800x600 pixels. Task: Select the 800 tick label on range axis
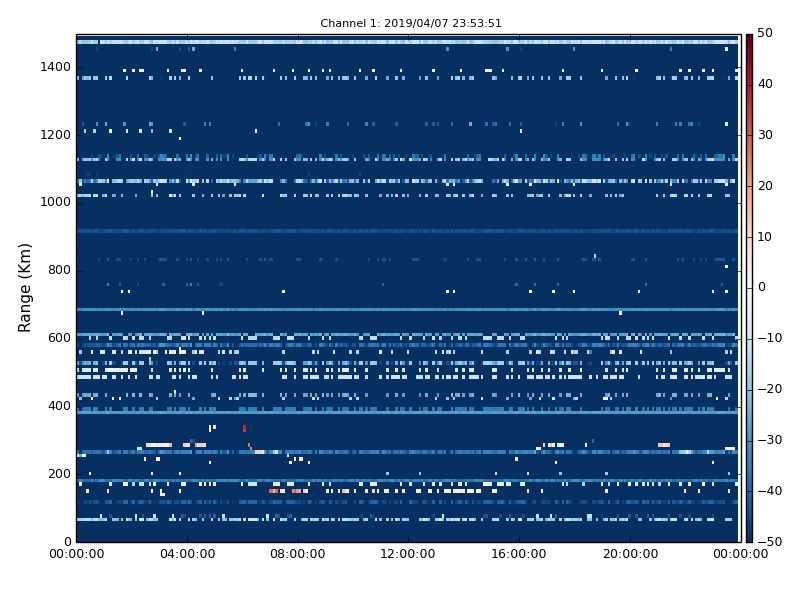tap(59, 270)
